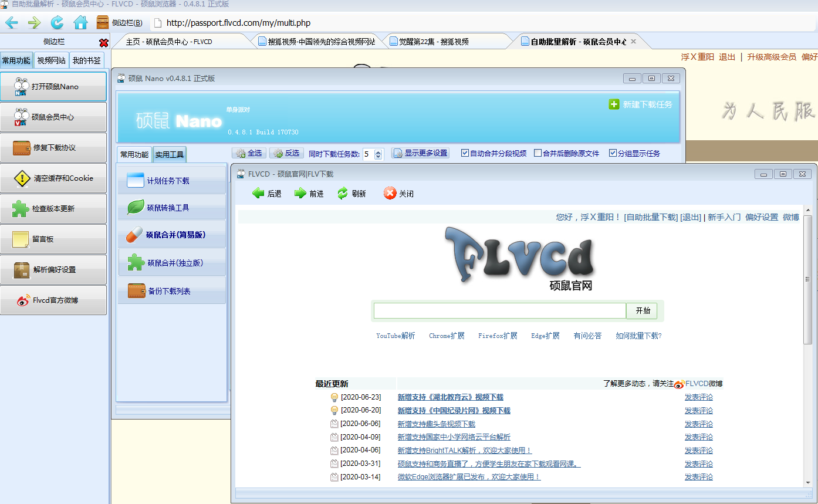Open 硕鼠合并(简易版) merge tool
The height and width of the screenshot is (504, 818).
[x=172, y=234]
